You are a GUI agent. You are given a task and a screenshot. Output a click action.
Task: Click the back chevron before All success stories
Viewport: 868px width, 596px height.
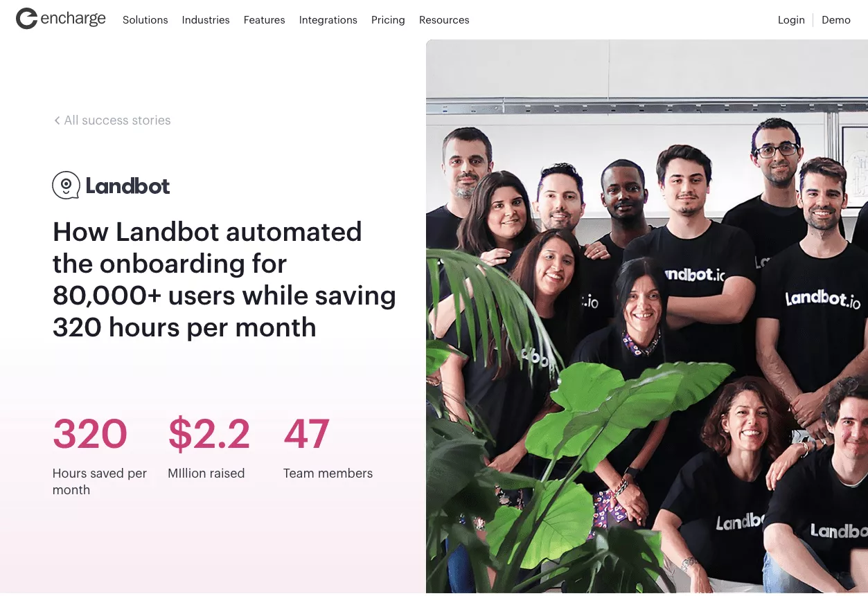point(57,120)
